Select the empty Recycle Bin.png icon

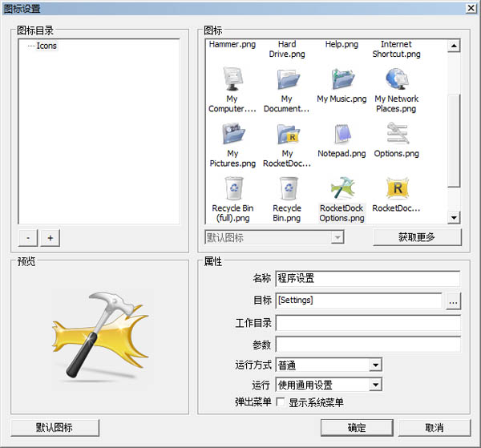(x=287, y=188)
